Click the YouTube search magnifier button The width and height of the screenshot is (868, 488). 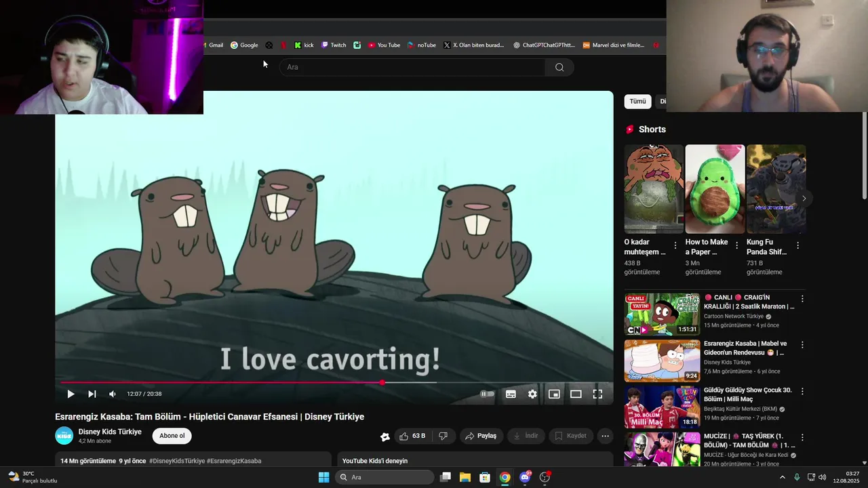pyautogui.click(x=559, y=67)
